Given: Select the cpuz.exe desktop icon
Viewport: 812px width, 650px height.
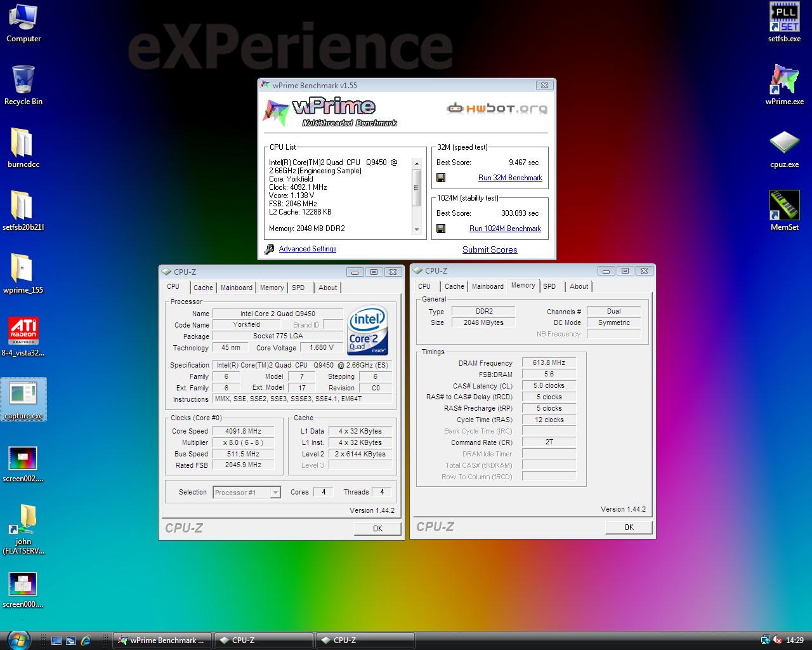Looking at the screenshot, I should (785, 148).
